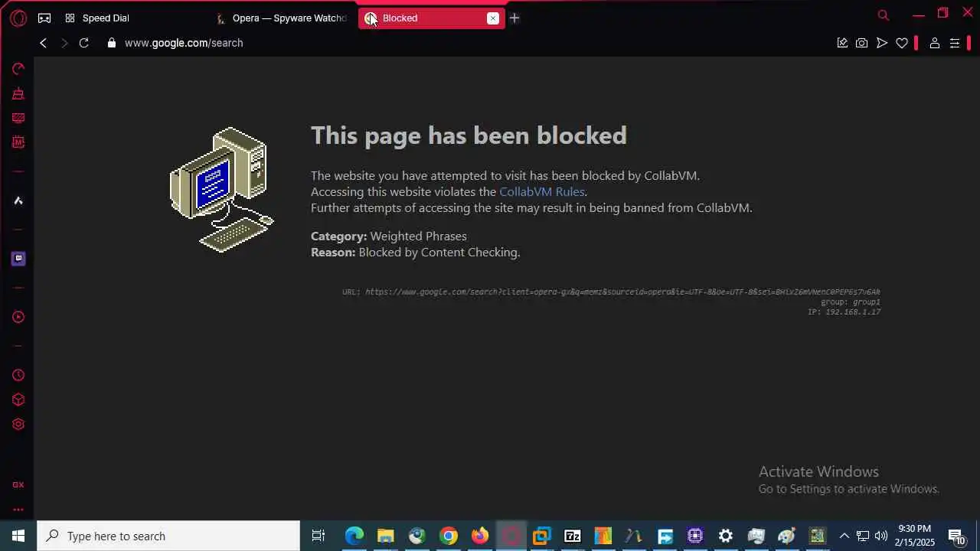
Task: Open the Pinboards icon in address bar
Action: pos(842,43)
